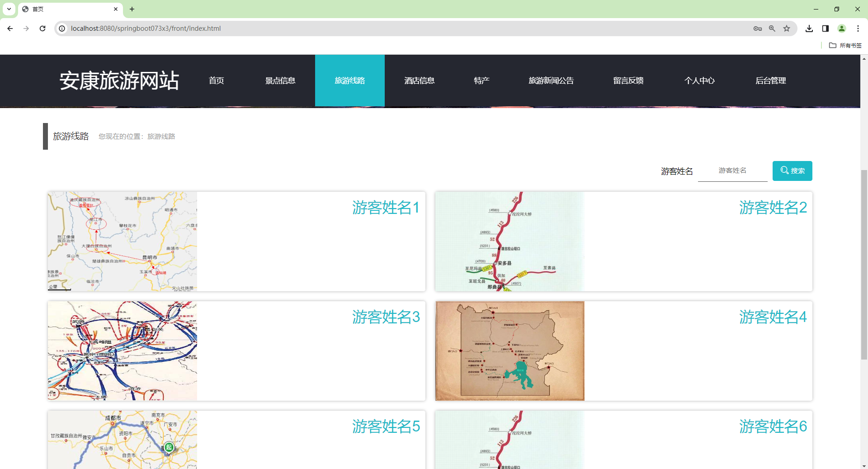Click the 游客姓名1 card title
The height and width of the screenshot is (469, 868).
point(386,208)
